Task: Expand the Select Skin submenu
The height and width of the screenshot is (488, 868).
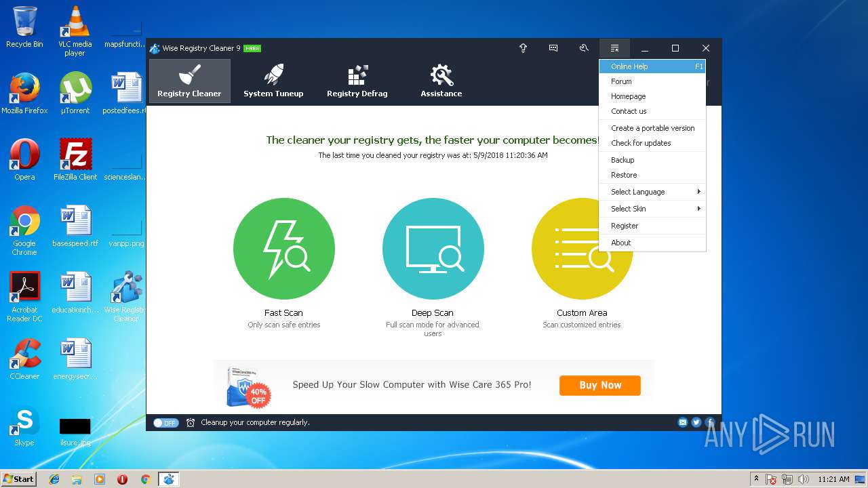Action: 652,209
